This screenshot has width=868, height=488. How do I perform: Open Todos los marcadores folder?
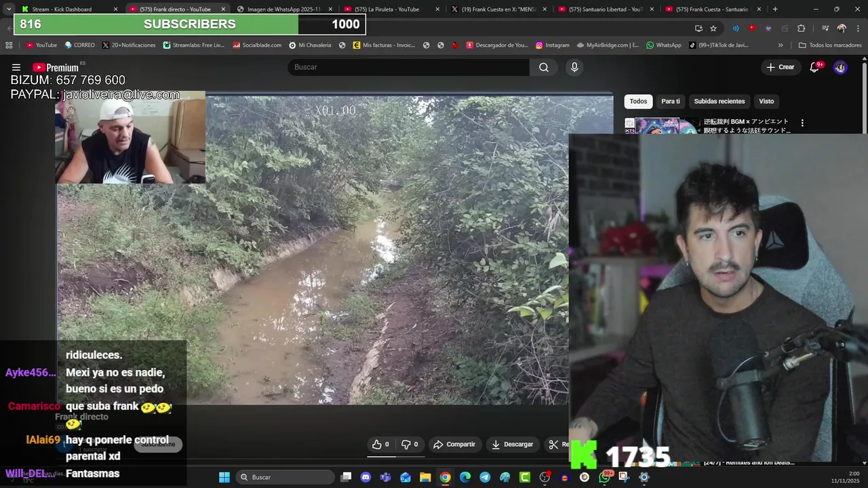point(830,45)
